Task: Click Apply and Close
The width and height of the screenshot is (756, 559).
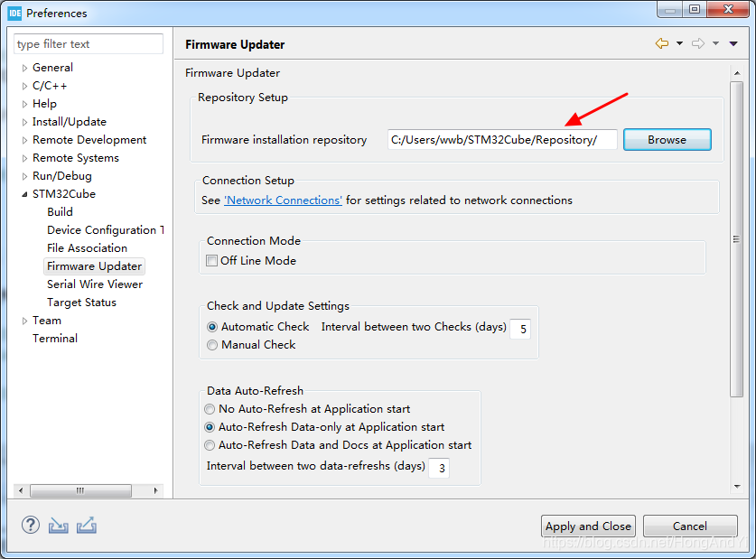Action: [x=588, y=526]
